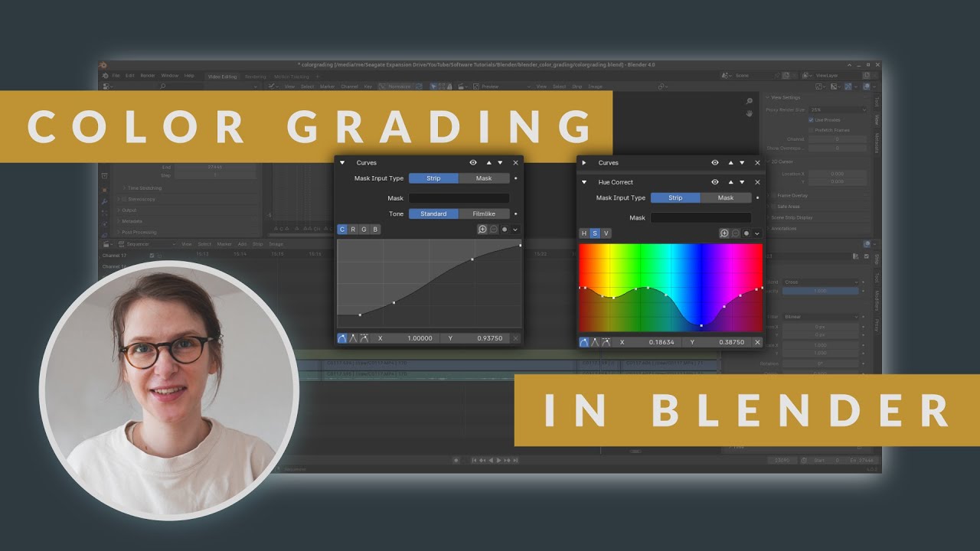Click clipping options dot in Hue Correct panel
Viewport: 980px width, 551px height.
746,233
